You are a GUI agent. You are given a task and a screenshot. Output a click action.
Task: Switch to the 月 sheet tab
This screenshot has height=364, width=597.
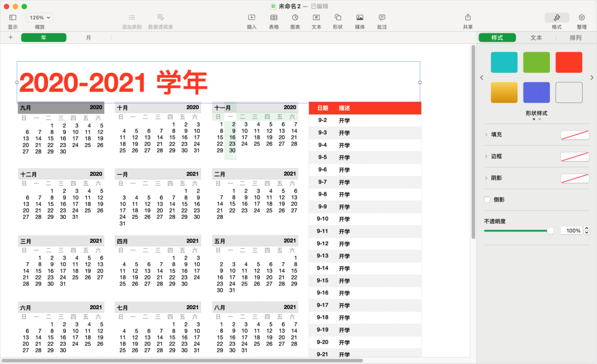coord(88,38)
